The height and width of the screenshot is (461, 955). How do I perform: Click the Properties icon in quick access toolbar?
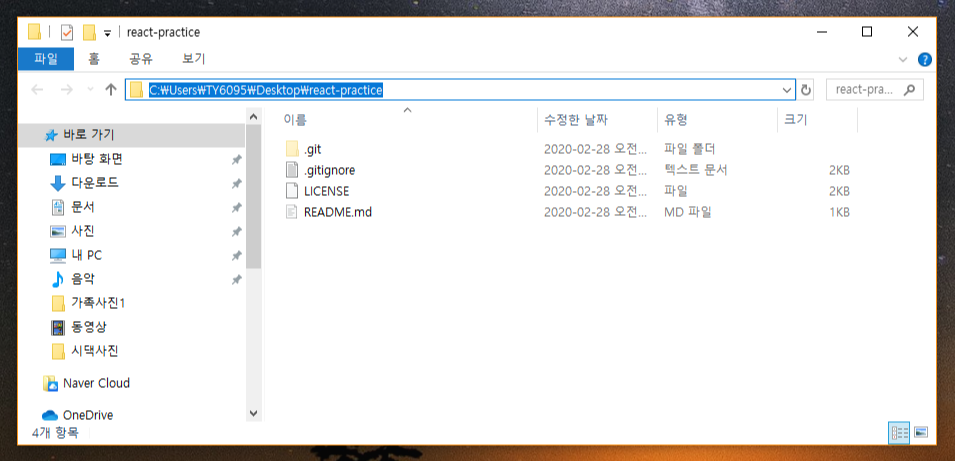pyautogui.click(x=67, y=32)
